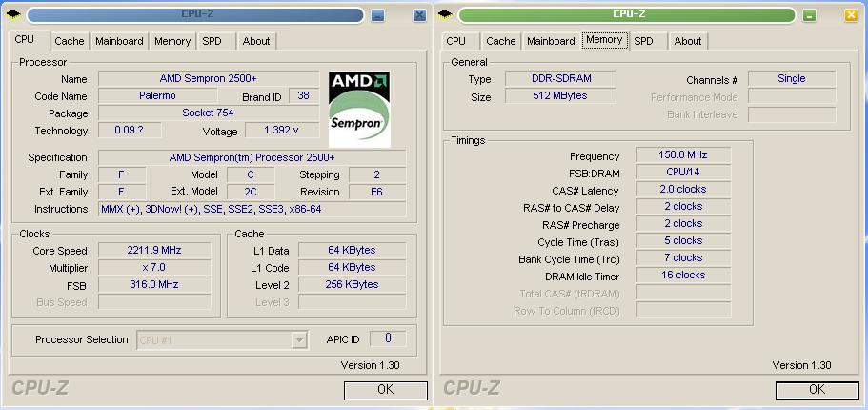Screen dimensions: 868x410
Task: Click the FSB value 316.0 MHz
Action: click(154, 284)
